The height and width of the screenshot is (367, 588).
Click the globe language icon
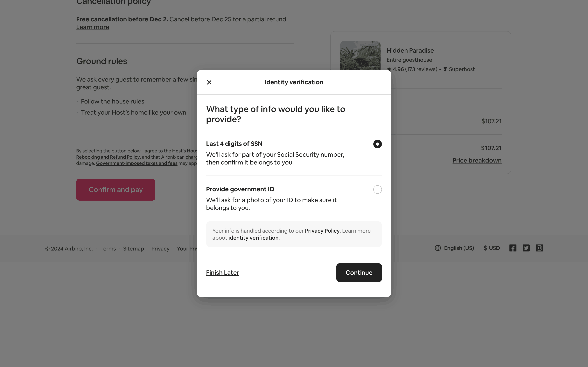pos(438,248)
